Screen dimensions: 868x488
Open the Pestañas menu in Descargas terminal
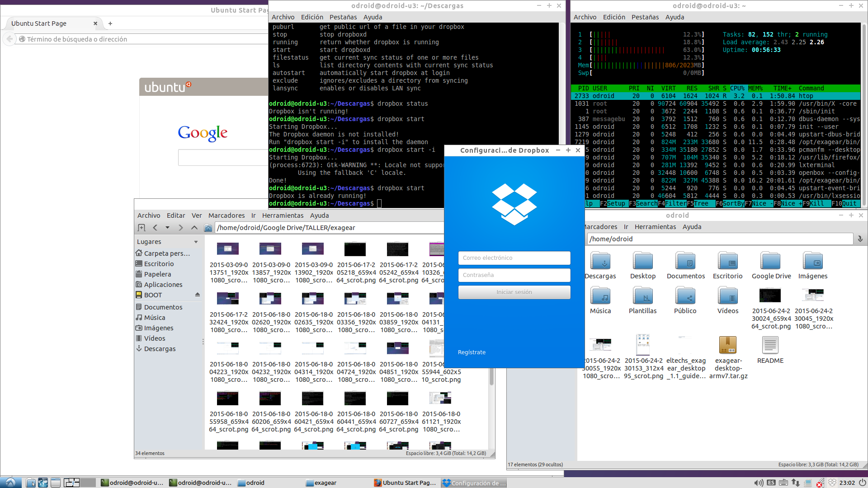point(343,17)
